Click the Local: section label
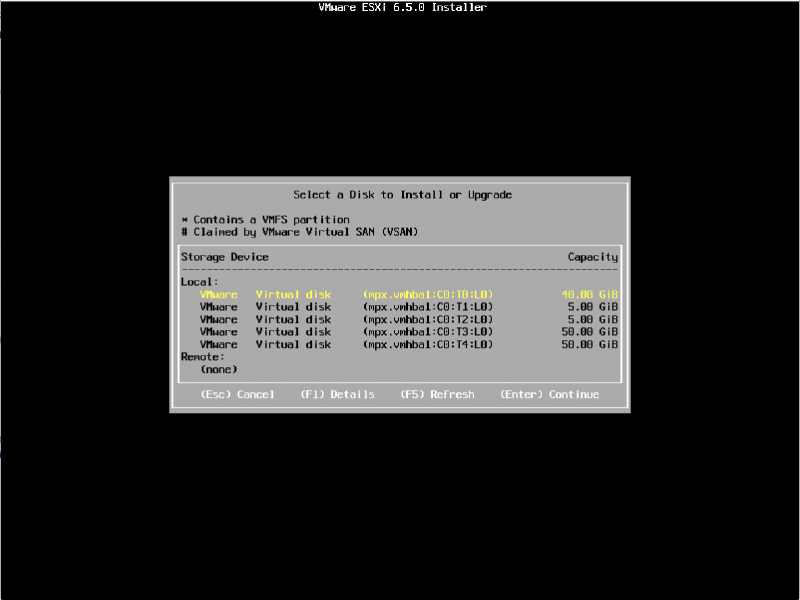This screenshot has height=600, width=800. [199, 282]
